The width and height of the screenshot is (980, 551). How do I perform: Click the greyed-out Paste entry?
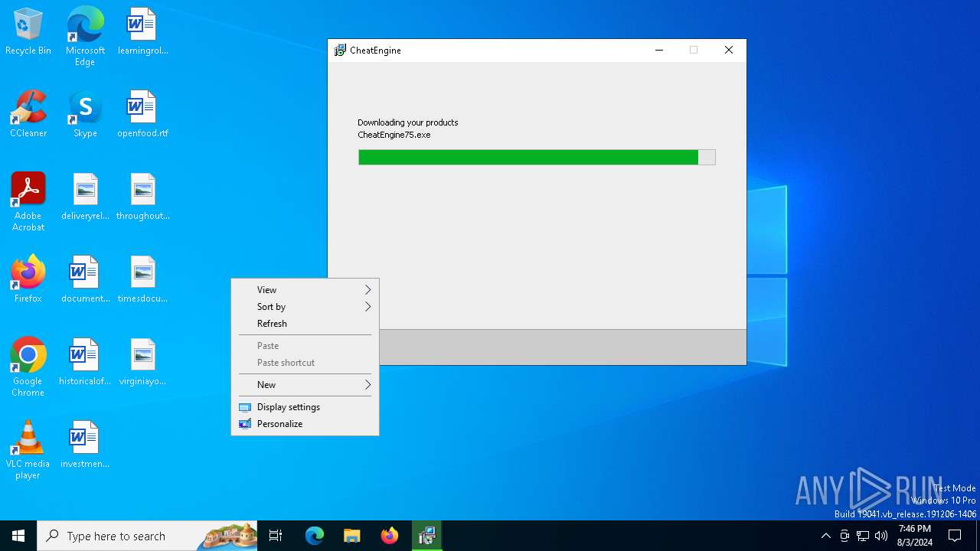pos(305,346)
